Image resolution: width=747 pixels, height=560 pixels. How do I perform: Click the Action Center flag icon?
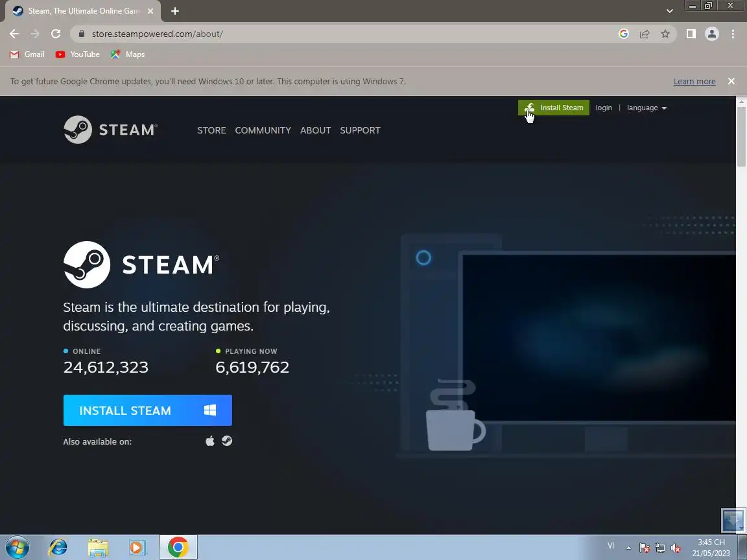coord(644,548)
